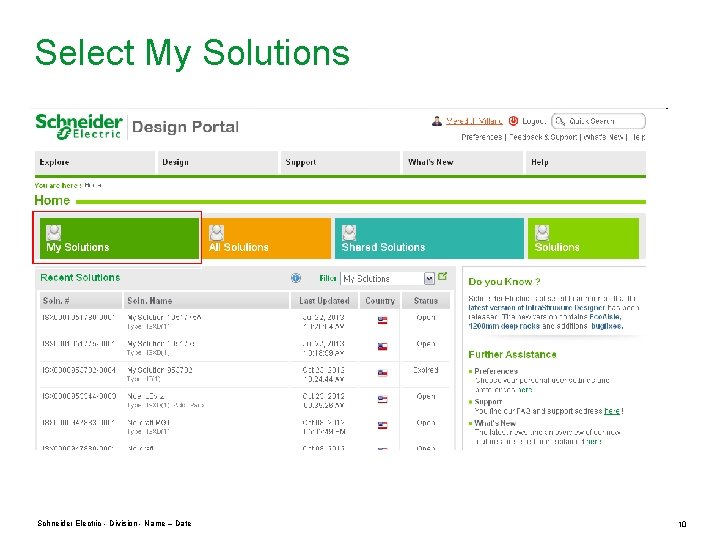Click the green export icon after filter dropdown
720x540 pixels.
[x=442, y=276]
